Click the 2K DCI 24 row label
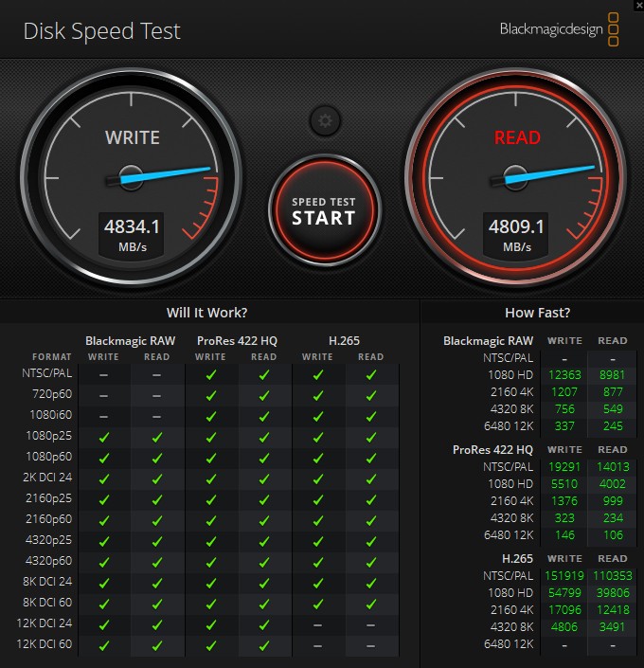 point(47,478)
